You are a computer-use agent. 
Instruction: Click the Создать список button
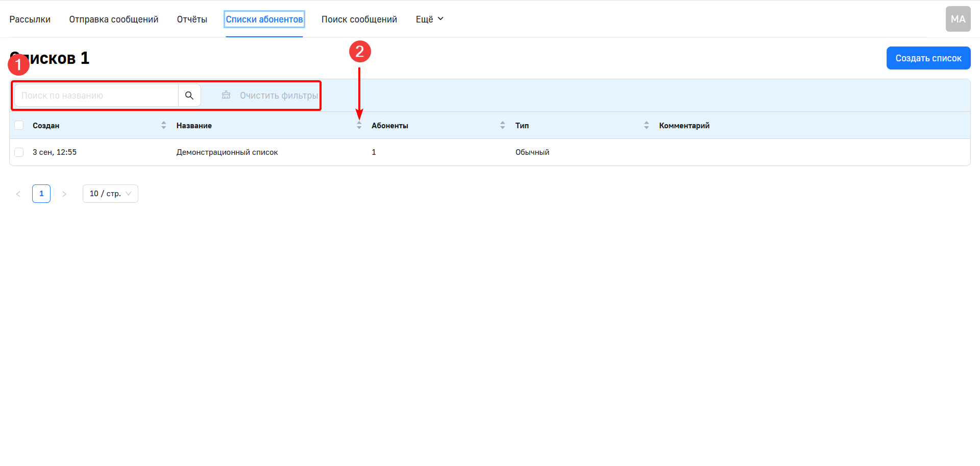point(928,58)
